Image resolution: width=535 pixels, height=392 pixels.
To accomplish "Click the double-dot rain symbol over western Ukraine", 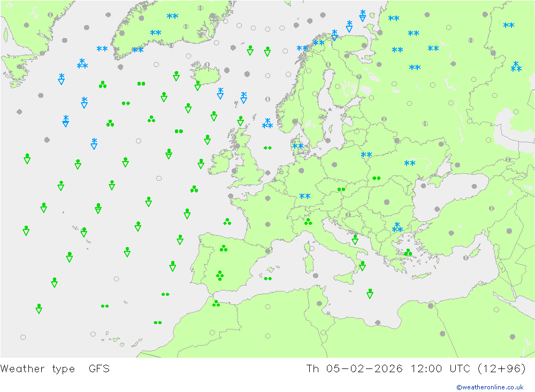I will click(376, 179).
